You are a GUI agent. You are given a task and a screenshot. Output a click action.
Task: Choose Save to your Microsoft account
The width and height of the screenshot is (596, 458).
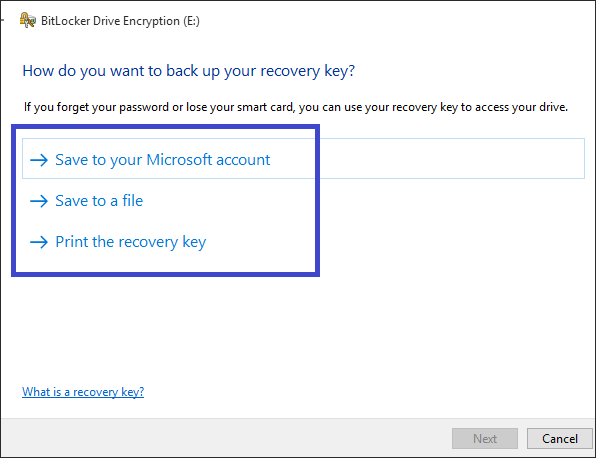click(x=303, y=159)
